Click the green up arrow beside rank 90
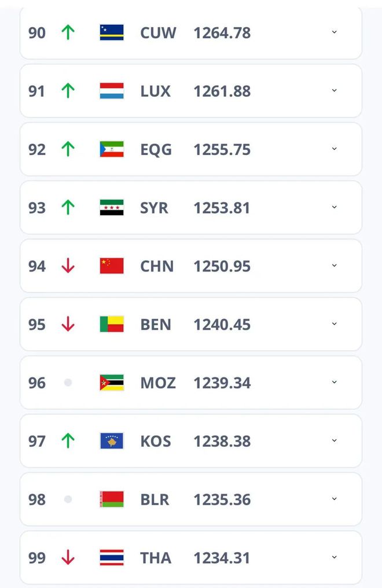382x588 pixels. click(x=68, y=32)
